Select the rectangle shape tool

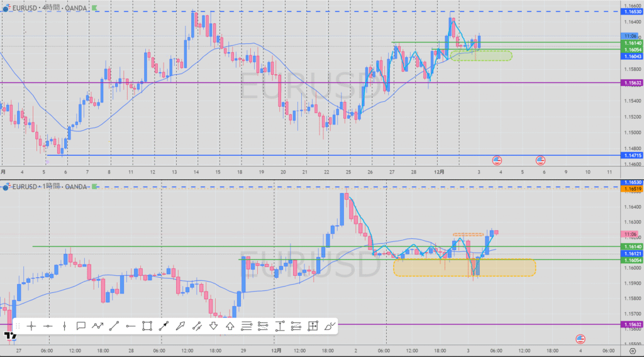point(147,326)
